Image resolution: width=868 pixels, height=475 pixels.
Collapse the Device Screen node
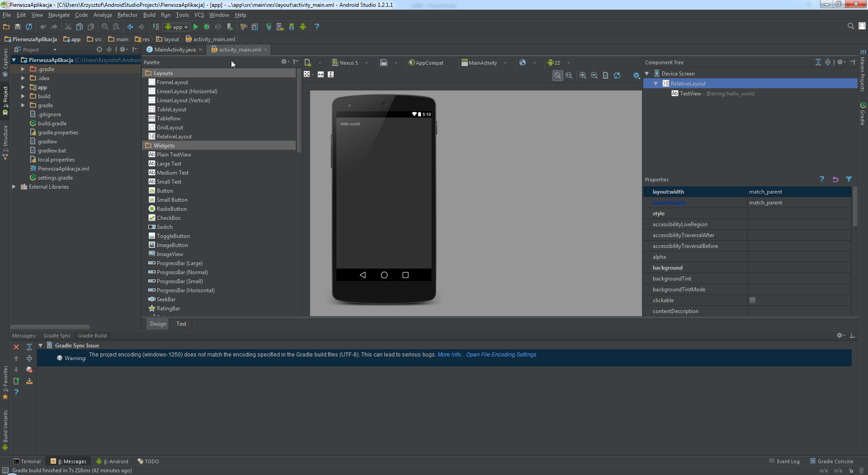click(647, 73)
